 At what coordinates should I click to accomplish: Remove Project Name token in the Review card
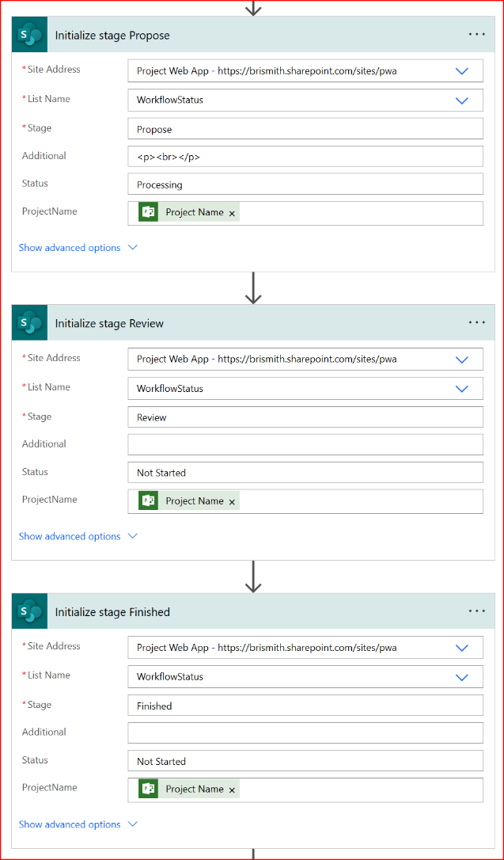point(232,502)
